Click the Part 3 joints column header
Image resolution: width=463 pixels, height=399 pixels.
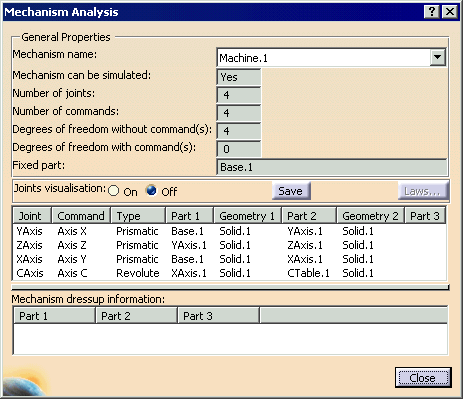click(425, 216)
